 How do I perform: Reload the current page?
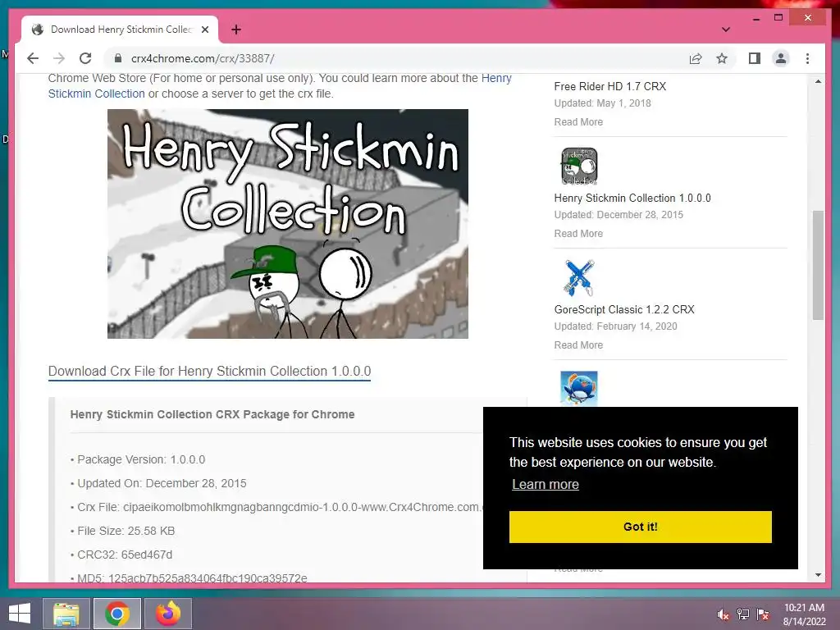[x=85, y=58]
